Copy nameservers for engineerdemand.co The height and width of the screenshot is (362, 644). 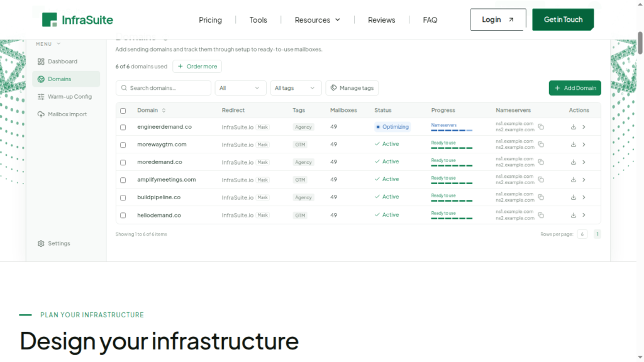541,127
